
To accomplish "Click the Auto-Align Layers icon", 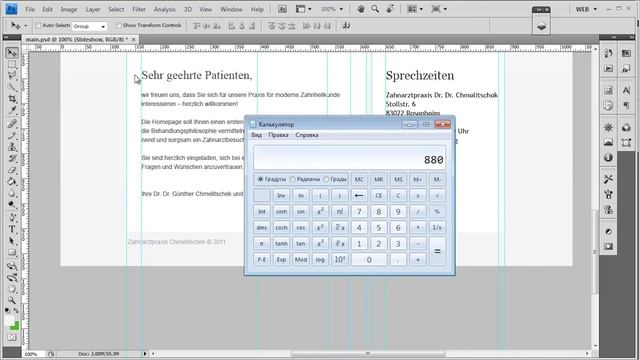I will tap(346, 26).
